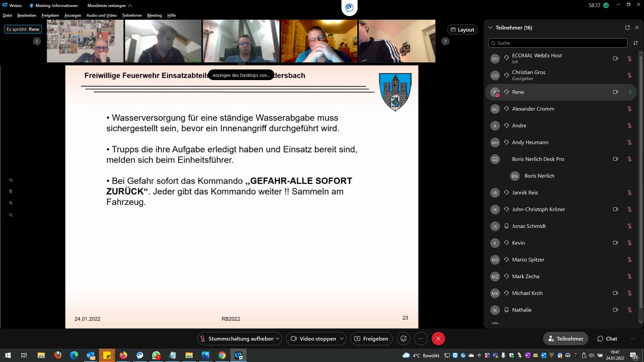
Task: Open Webex Assistant icon at top center
Action: 349,7
